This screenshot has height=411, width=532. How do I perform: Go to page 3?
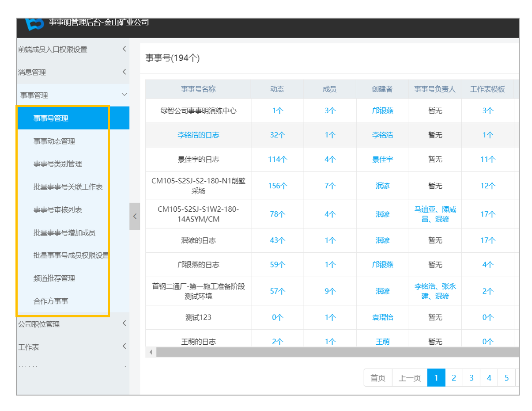(472, 378)
